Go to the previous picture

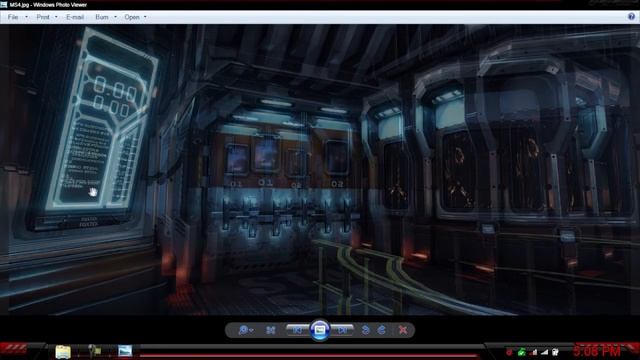298,330
